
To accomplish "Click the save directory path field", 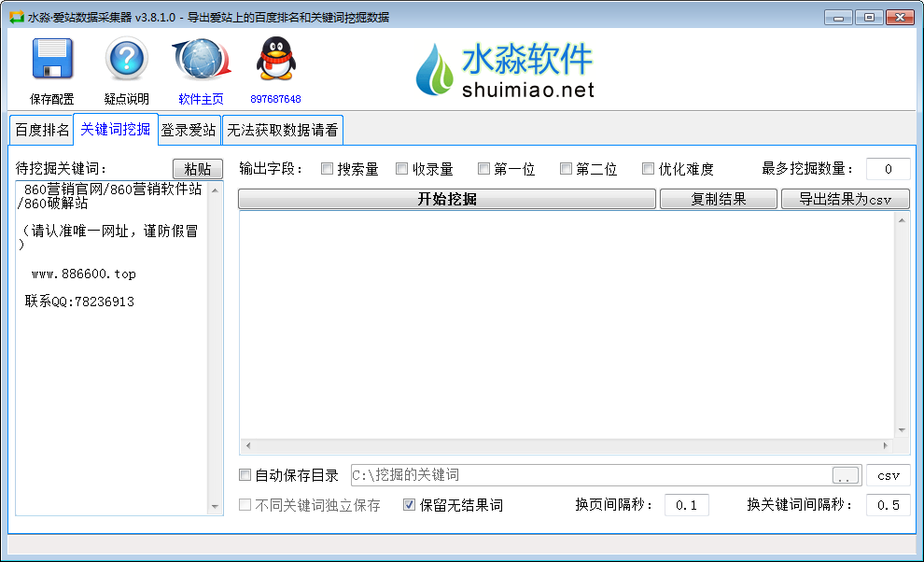I will (x=591, y=475).
